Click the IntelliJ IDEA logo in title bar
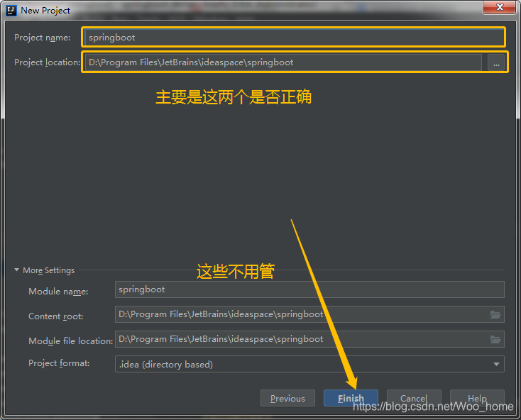Image resolution: width=521 pixels, height=420 pixels. tap(11, 11)
